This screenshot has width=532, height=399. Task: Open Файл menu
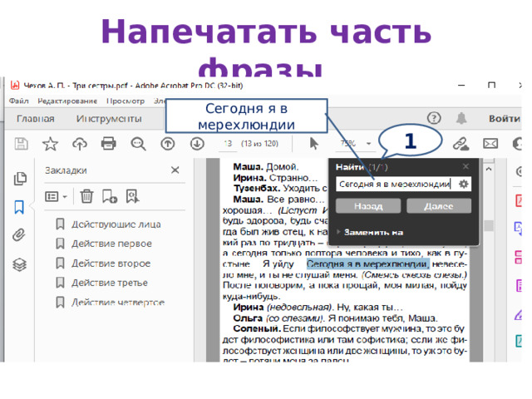(18, 101)
